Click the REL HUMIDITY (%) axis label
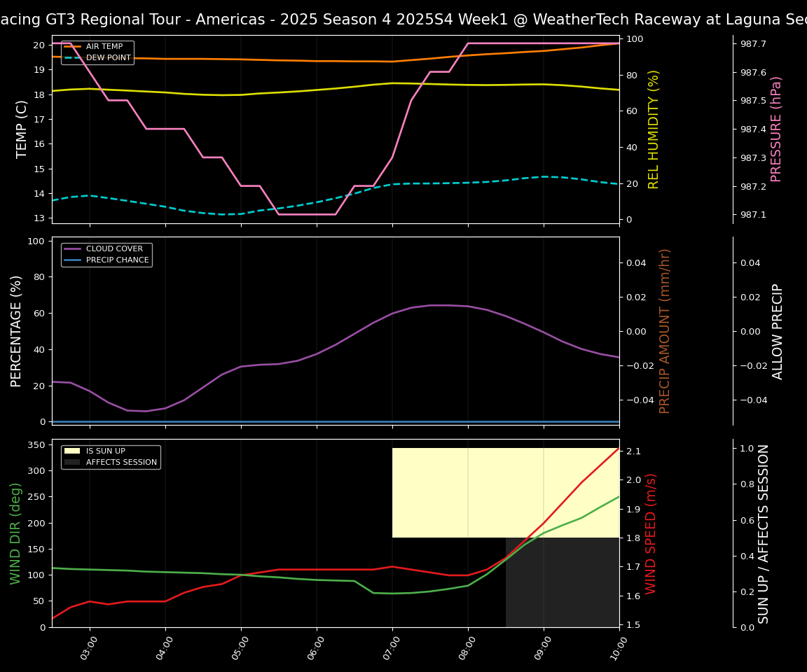The image size is (807, 672). [654, 129]
